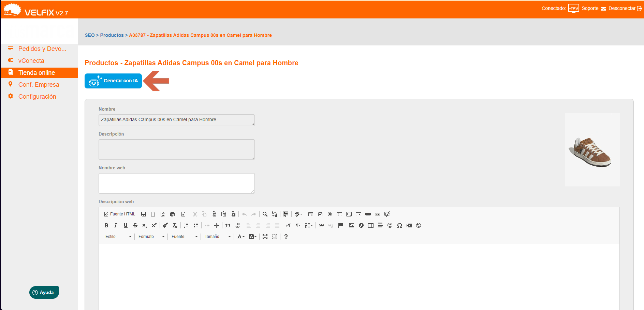Insert a smiley emoticon
Image resolution: width=644 pixels, height=310 pixels.
(390, 225)
